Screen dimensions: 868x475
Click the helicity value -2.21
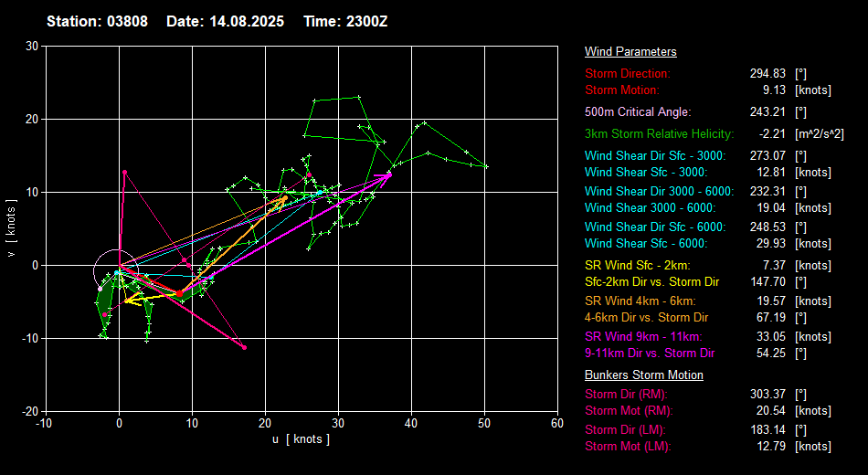click(772, 134)
